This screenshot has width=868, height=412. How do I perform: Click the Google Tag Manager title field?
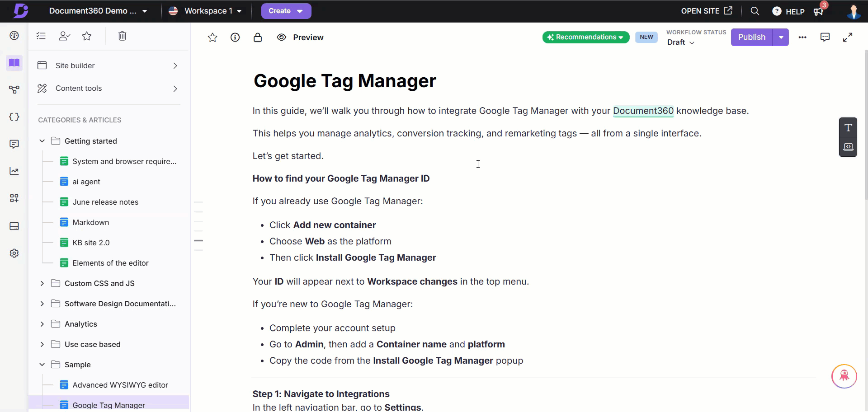[344, 81]
